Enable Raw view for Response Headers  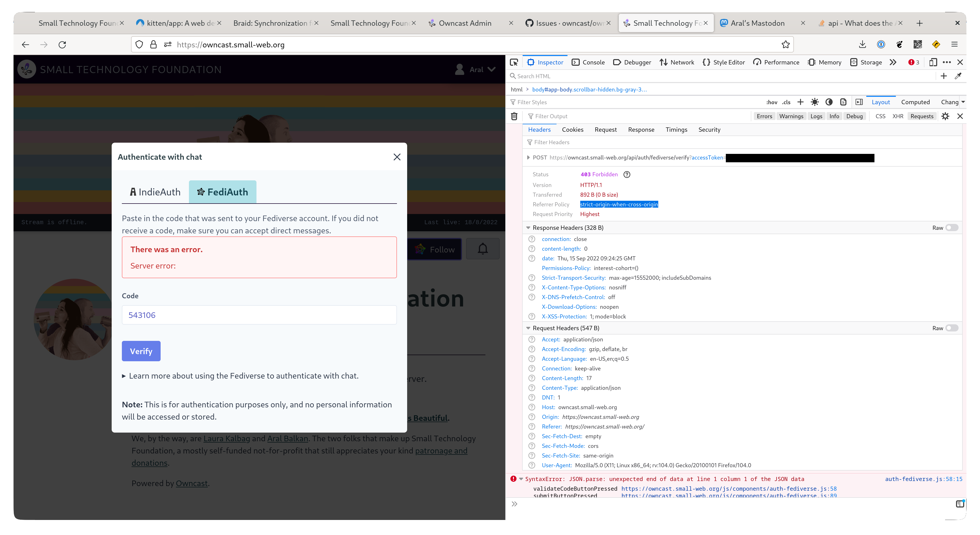(951, 228)
